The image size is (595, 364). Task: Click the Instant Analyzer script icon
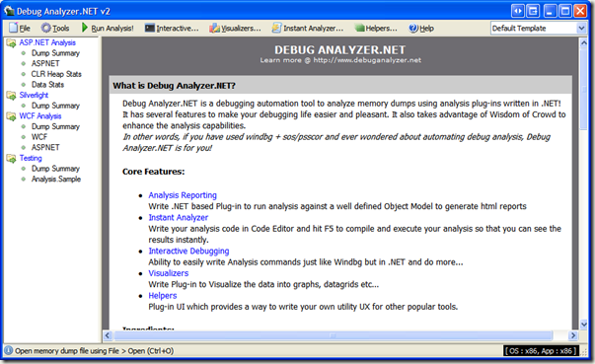tap(276, 28)
